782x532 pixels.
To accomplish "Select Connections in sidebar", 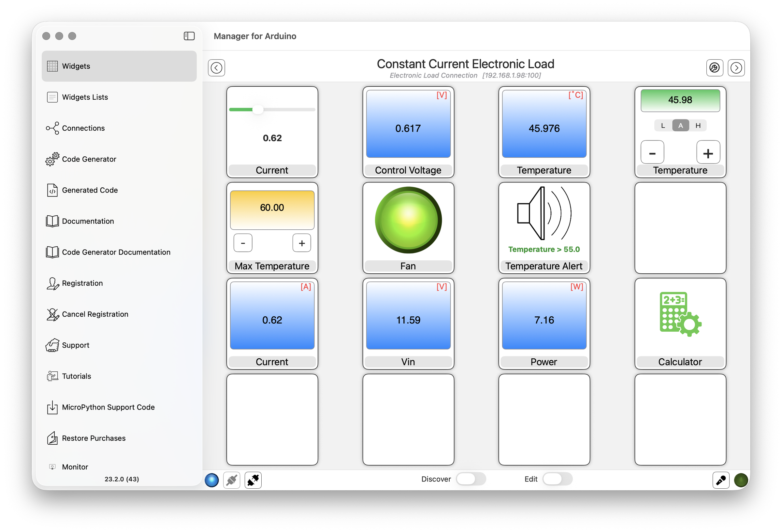I will point(119,128).
